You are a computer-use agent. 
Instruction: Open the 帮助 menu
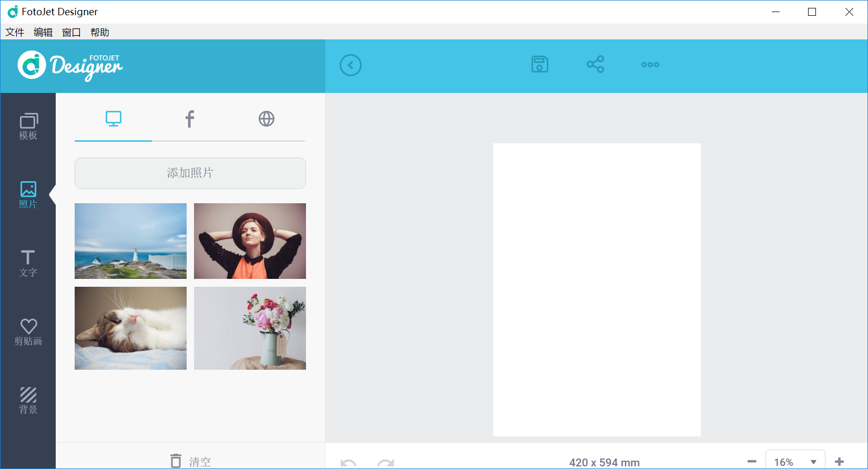100,32
